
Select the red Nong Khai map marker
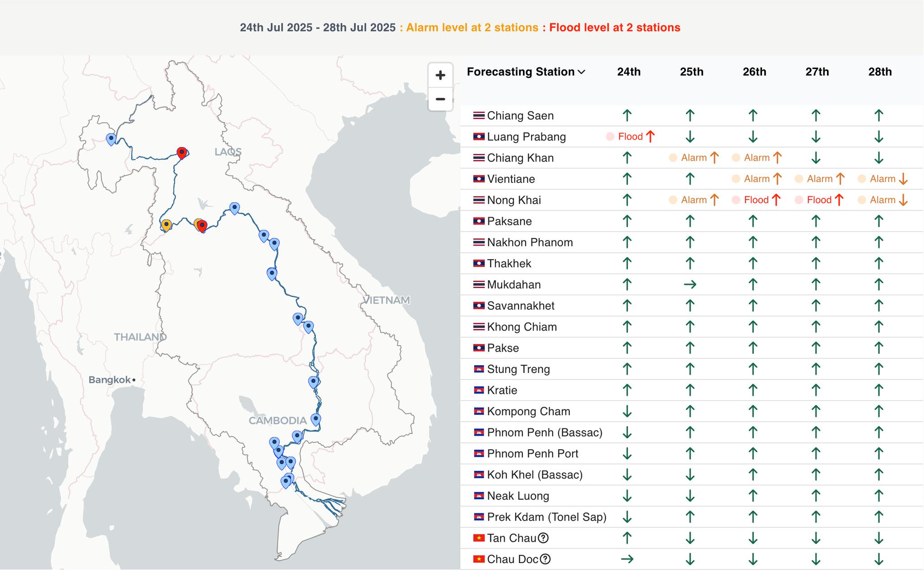[x=202, y=226]
